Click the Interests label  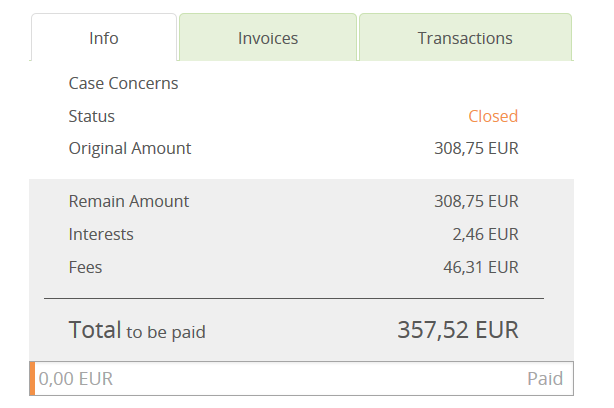(101, 234)
